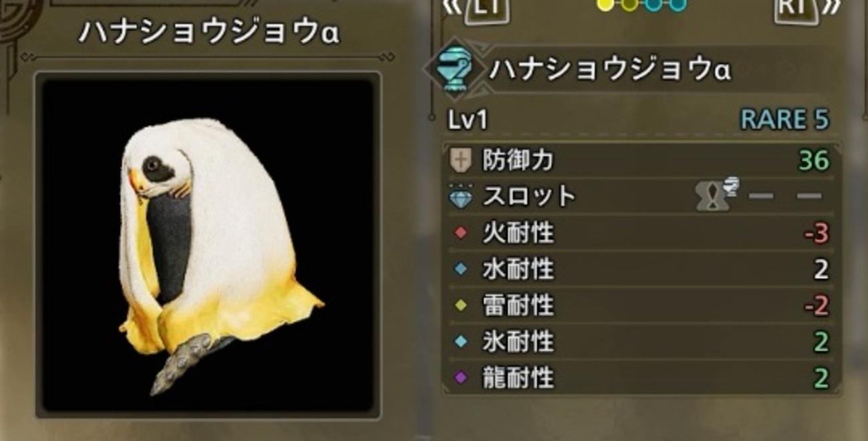Select the second yellow page indicator dot
The height and width of the screenshot is (441, 868).
pyautogui.click(x=629, y=5)
